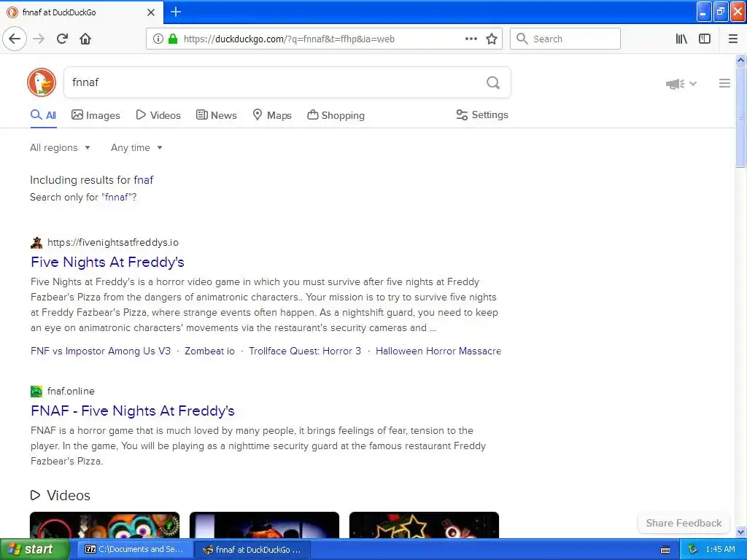Open the Zombeat io sitelink
747x560 pixels.
pyautogui.click(x=209, y=351)
